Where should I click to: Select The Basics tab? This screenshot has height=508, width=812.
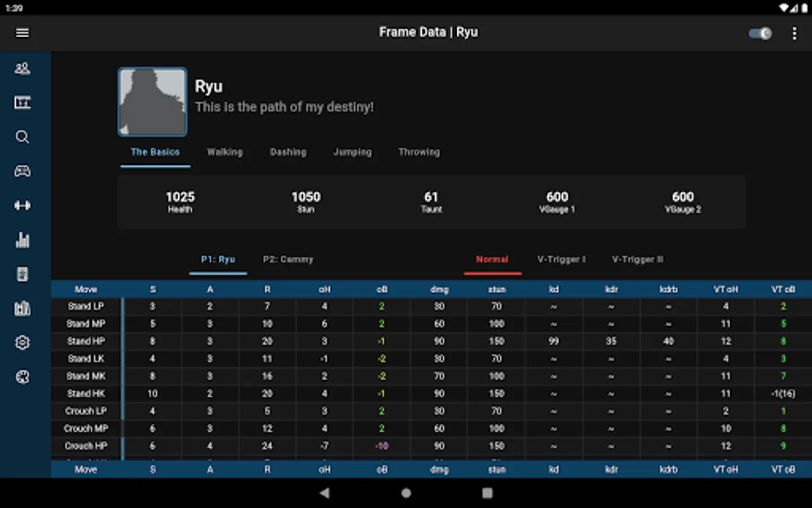click(x=155, y=152)
